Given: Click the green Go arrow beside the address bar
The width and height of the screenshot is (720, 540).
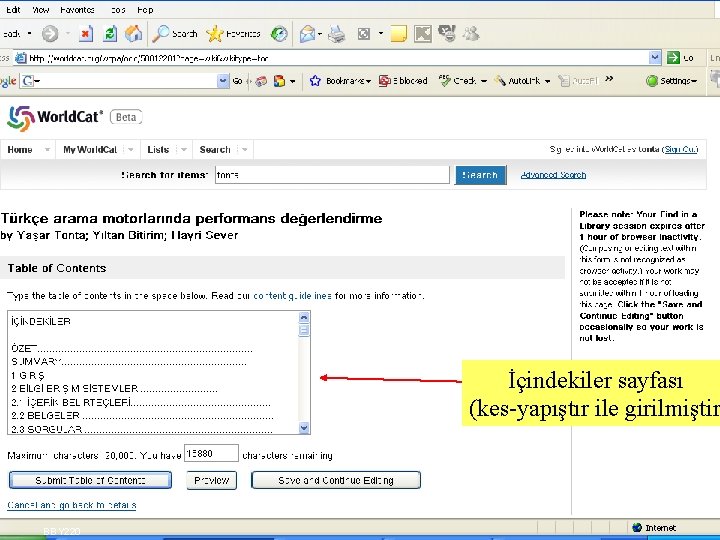Looking at the screenshot, I should (673, 58).
